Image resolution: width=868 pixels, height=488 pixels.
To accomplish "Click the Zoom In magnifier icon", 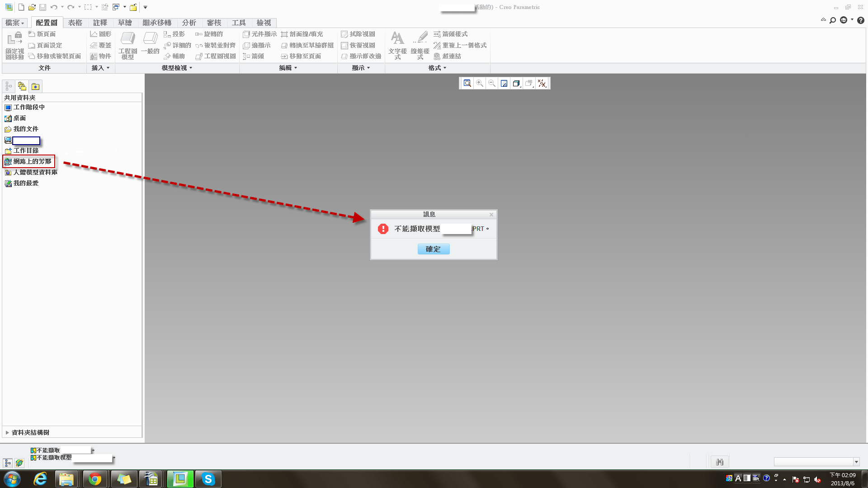I will coord(480,83).
